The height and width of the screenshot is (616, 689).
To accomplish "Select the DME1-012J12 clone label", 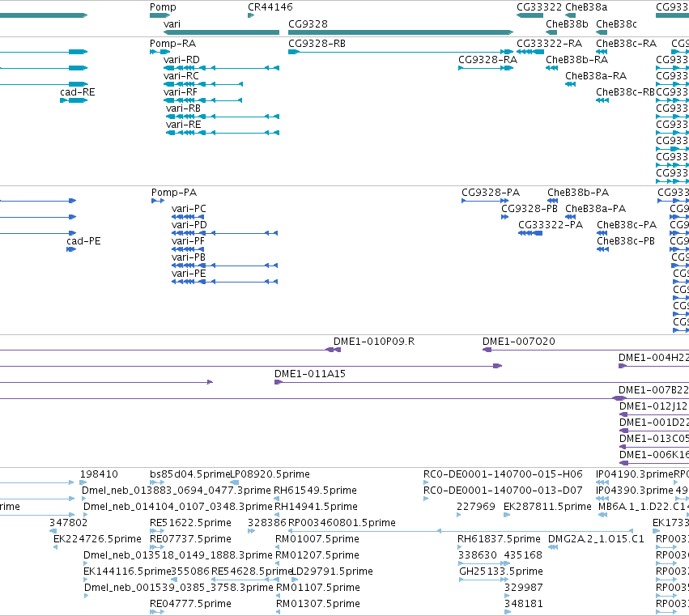I will click(653, 406).
